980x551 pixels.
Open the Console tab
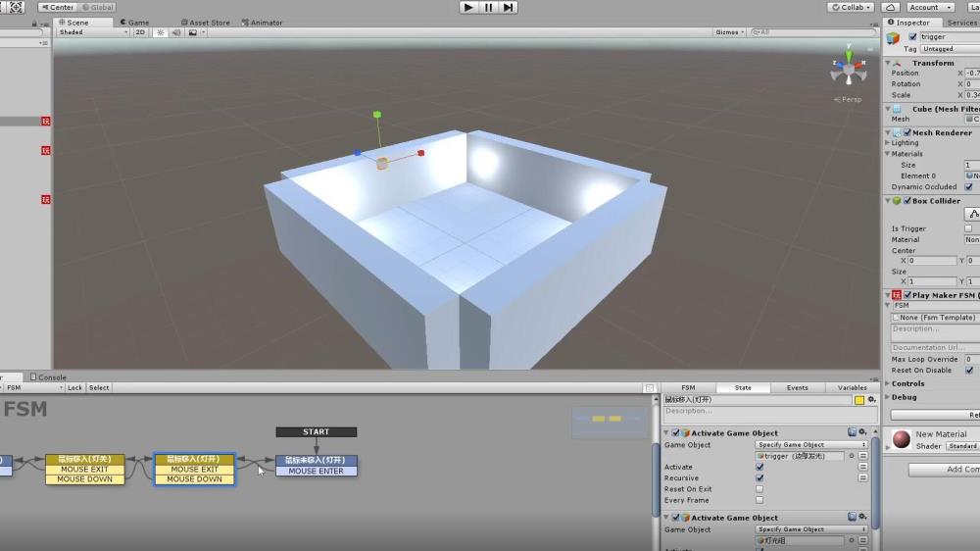[49, 377]
